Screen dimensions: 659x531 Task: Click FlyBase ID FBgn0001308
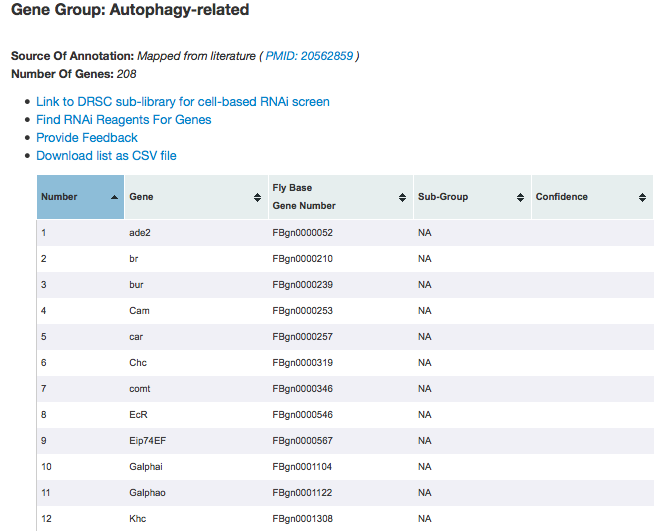[x=303, y=519]
